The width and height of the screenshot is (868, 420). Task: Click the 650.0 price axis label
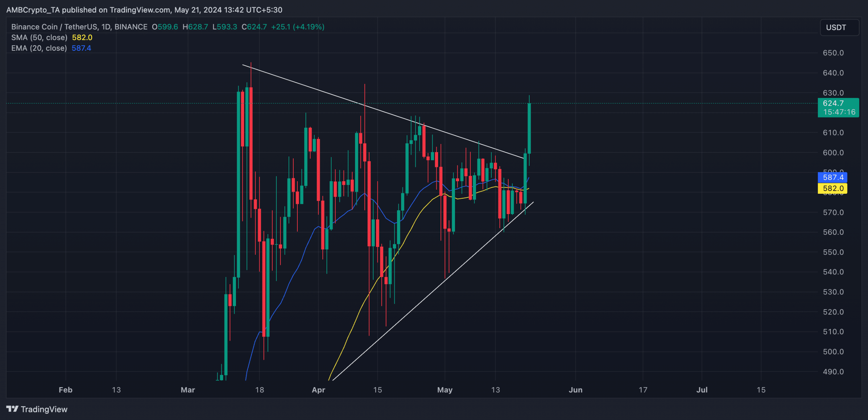click(x=833, y=53)
